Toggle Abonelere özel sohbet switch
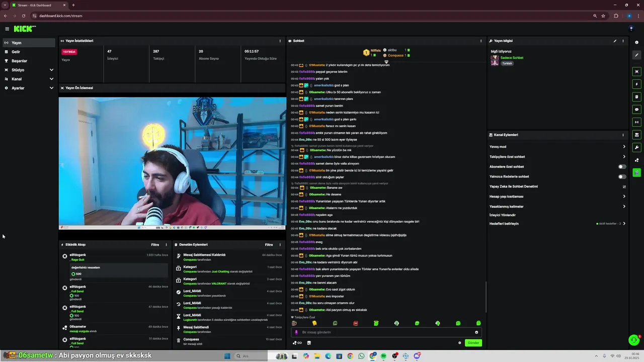Image resolution: width=644 pixels, height=362 pixels. tap(622, 166)
